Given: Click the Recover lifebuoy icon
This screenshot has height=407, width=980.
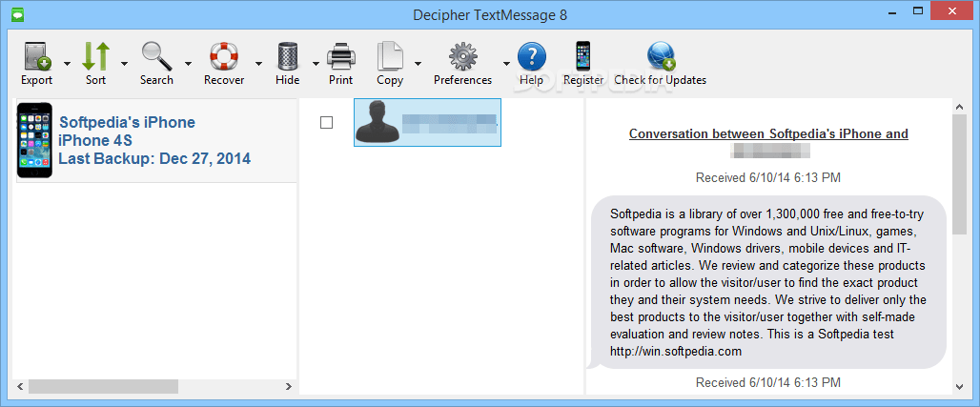Looking at the screenshot, I should [224, 56].
